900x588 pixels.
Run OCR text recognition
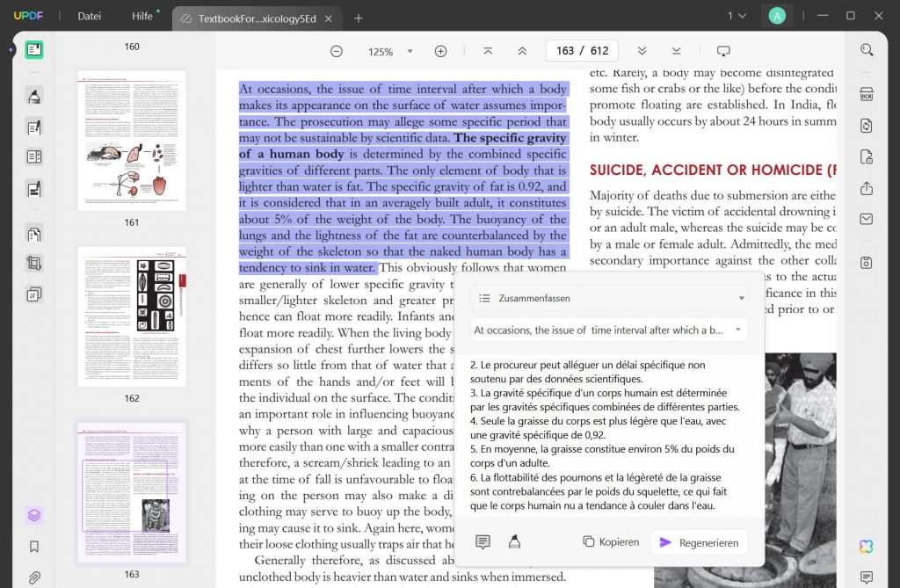tap(867, 95)
